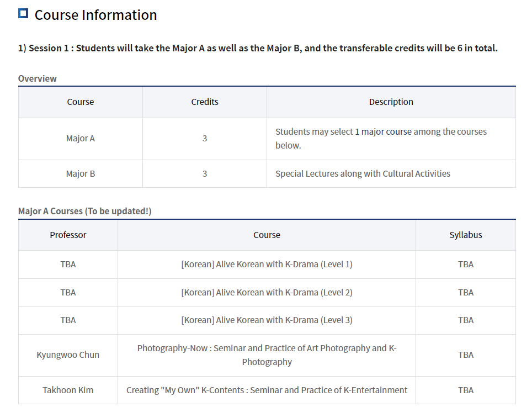Click professor name Kyungwoo Chun
This screenshot has height=407, width=532.
click(68, 355)
